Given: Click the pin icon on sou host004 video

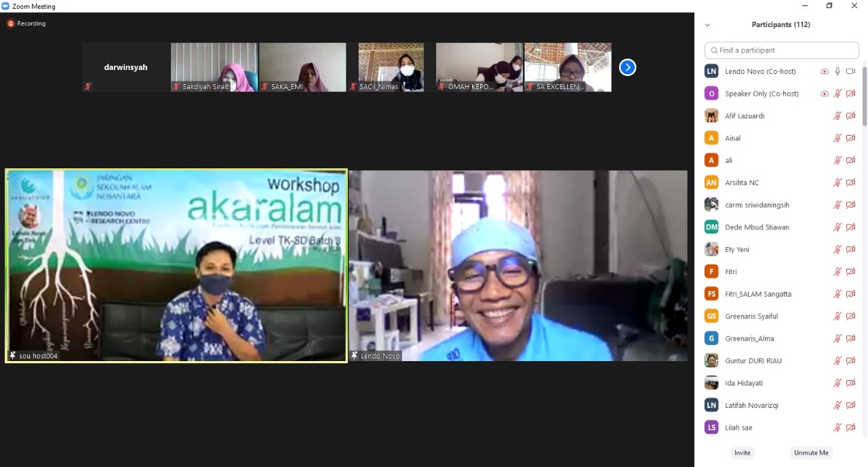Looking at the screenshot, I should point(12,356).
